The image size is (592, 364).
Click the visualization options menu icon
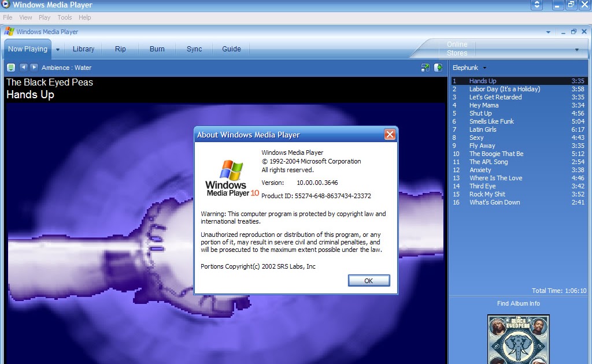pyautogui.click(x=11, y=68)
